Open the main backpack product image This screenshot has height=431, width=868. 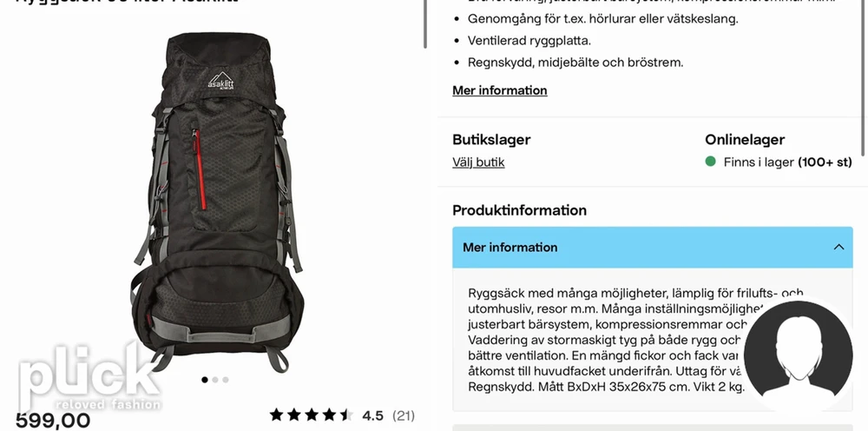(217, 202)
